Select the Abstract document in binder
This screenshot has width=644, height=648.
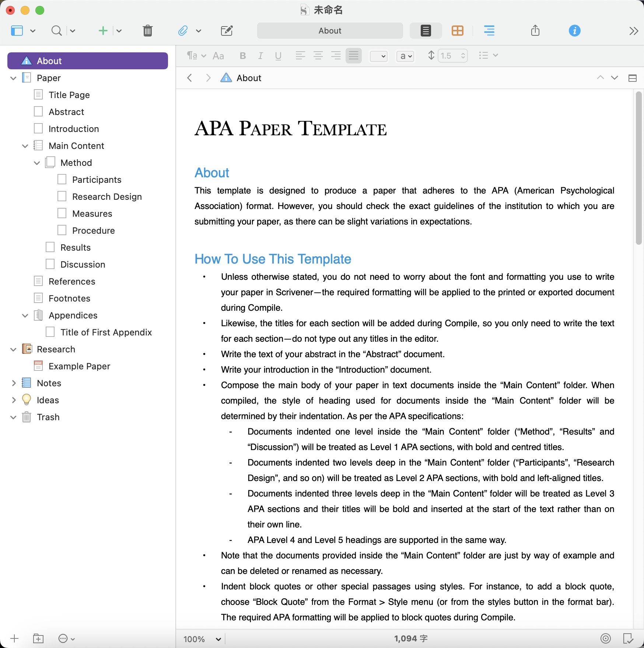(66, 112)
